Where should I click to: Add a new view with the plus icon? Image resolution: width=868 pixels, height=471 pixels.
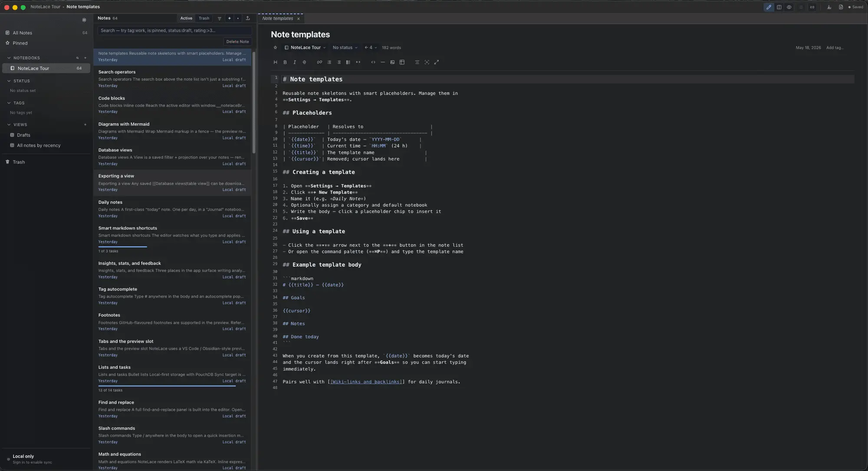pos(85,125)
